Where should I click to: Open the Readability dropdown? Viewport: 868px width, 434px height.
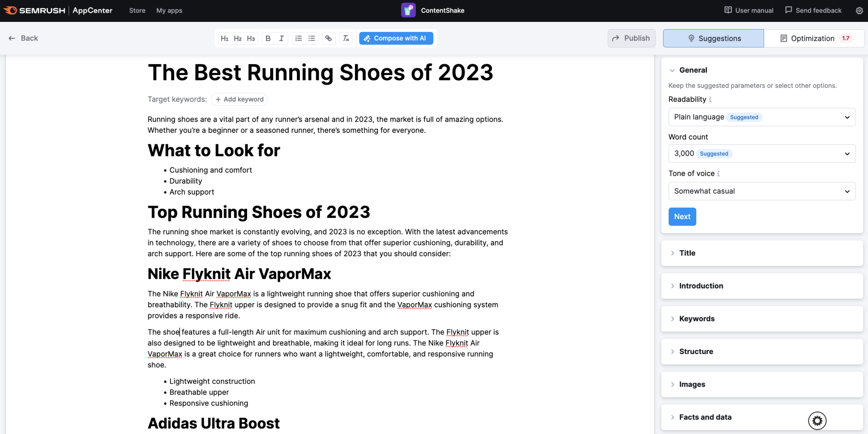pos(761,117)
